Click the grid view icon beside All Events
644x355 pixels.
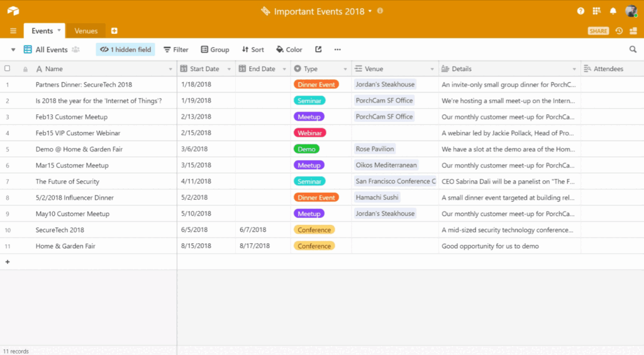[x=28, y=50]
